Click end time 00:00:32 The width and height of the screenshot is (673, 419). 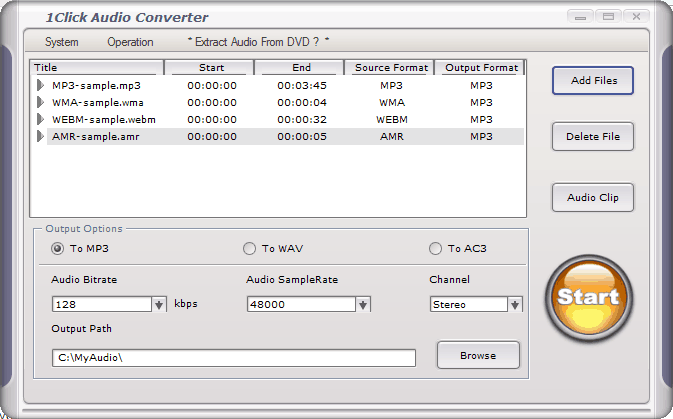302,119
